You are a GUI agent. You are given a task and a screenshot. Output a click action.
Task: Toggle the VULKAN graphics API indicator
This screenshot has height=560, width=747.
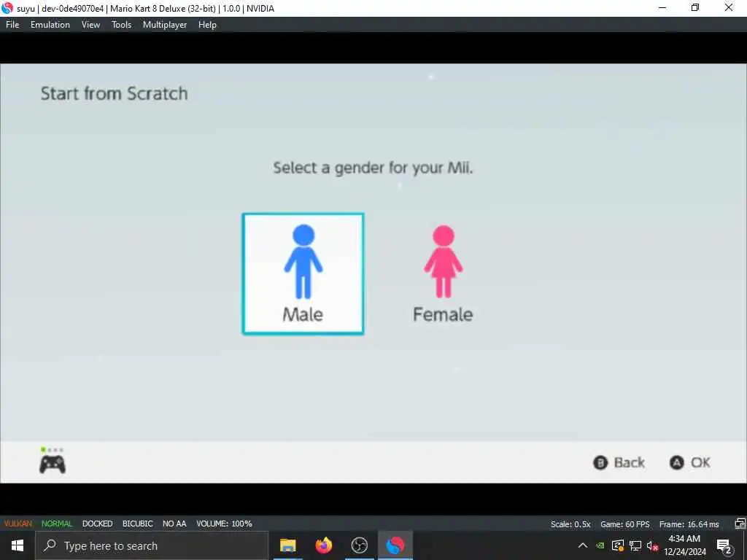pos(18,524)
